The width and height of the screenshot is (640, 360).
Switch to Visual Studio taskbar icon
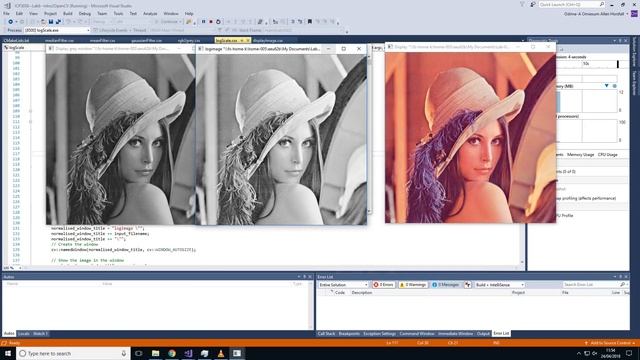click(188, 353)
